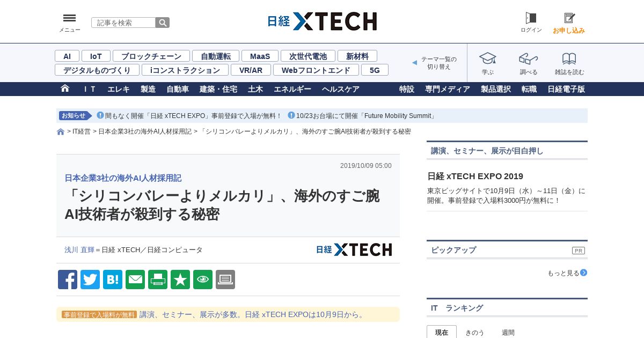644x338 pixels.
Task: Open the エレキ navigation menu
Action: click(x=119, y=89)
